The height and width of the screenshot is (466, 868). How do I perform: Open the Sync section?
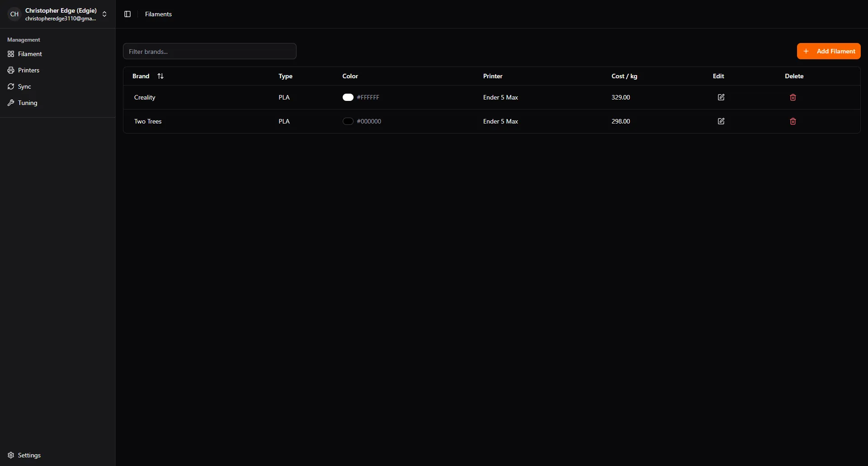click(x=58, y=86)
